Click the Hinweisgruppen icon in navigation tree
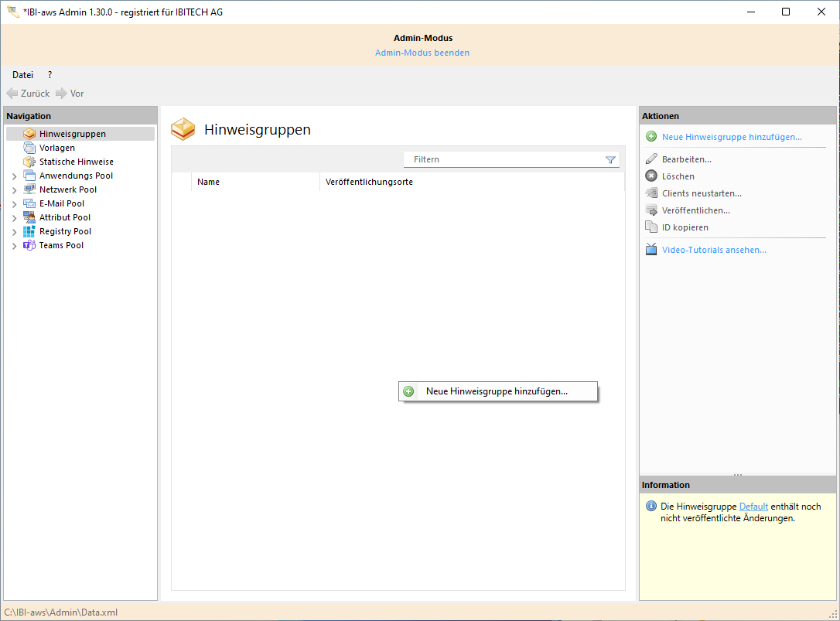 click(x=29, y=134)
